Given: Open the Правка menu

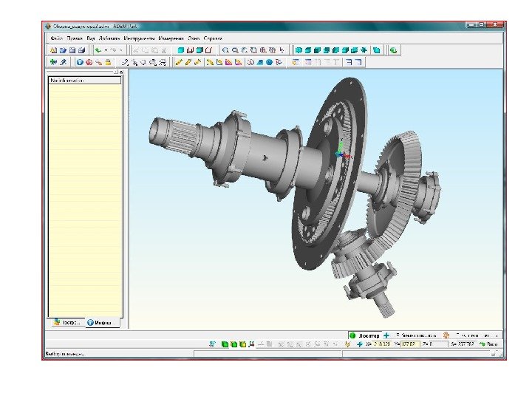Looking at the screenshot, I should (x=75, y=38).
